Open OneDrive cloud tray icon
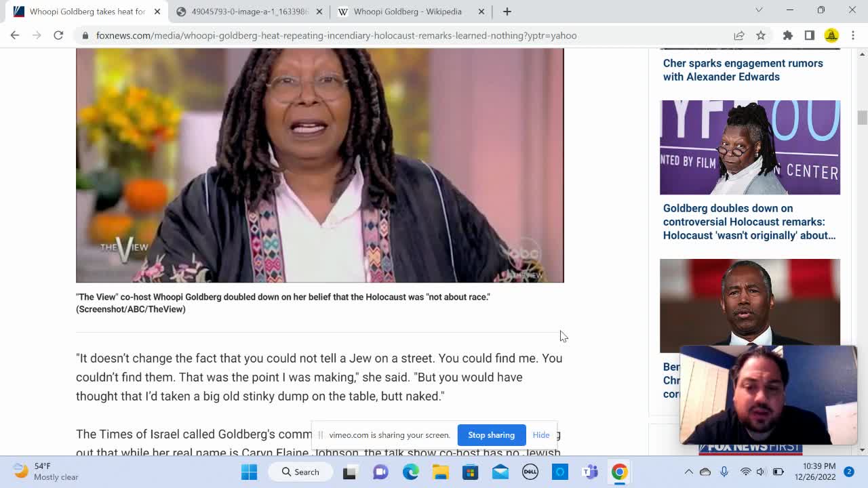This screenshot has height=488, width=868. coord(705,472)
